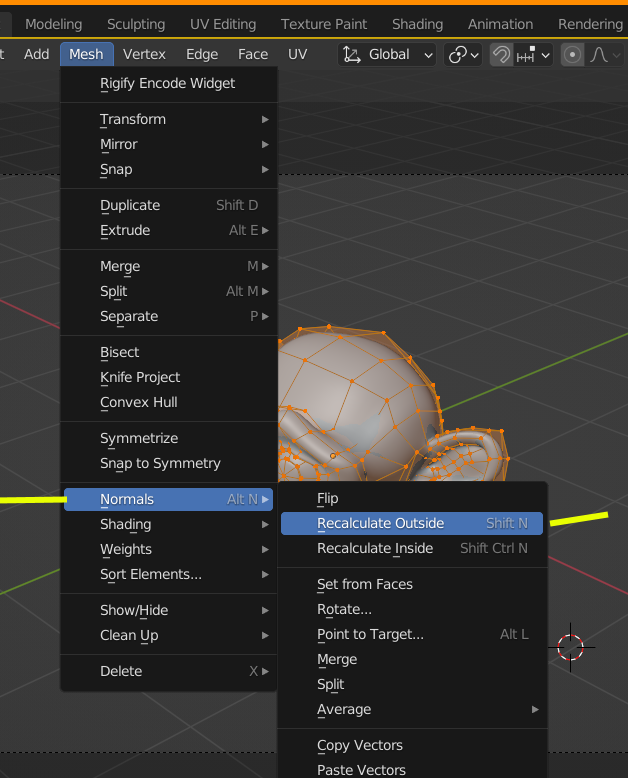Expand the Shading submenu in Mesh menu
628x778 pixels.
[x=169, y=524]
